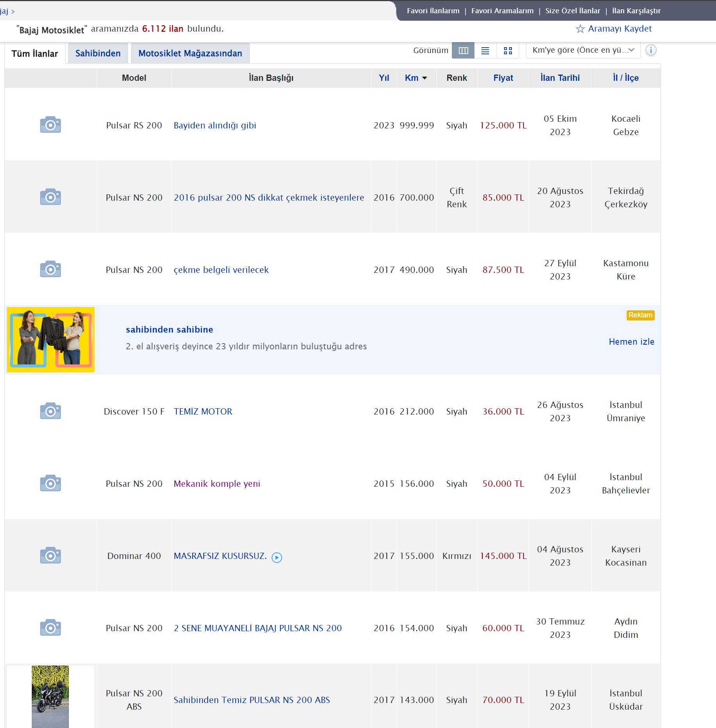Click the star icon next to Aramayı Kaydet
716x728 pixels.
point(580,29)
